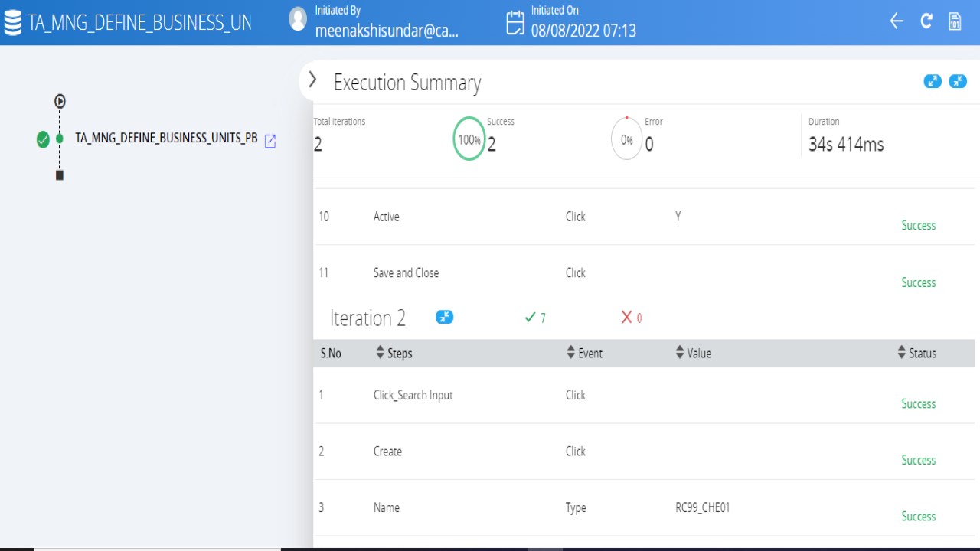Screen dimensions: 980x551
Task: Click the database stack icon
Action: pos(13,23)
